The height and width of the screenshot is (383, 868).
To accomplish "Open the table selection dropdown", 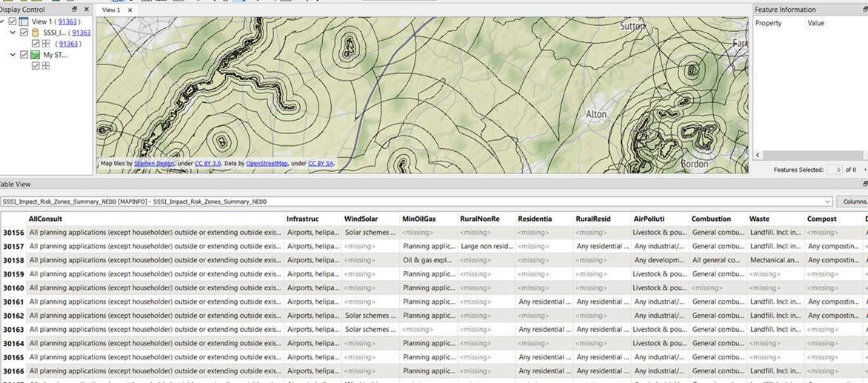I will point(827,202).
